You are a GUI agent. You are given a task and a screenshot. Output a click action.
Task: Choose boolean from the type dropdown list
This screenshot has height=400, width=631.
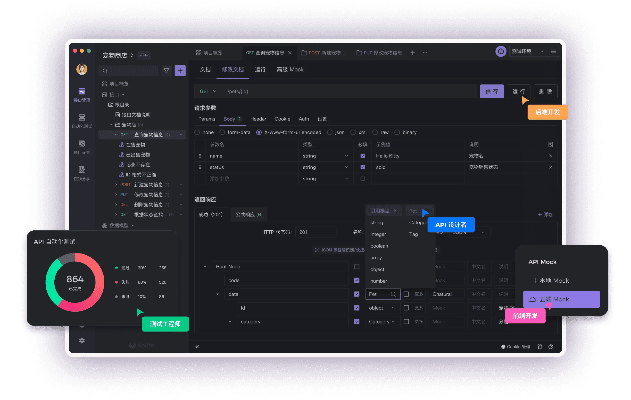379,246
